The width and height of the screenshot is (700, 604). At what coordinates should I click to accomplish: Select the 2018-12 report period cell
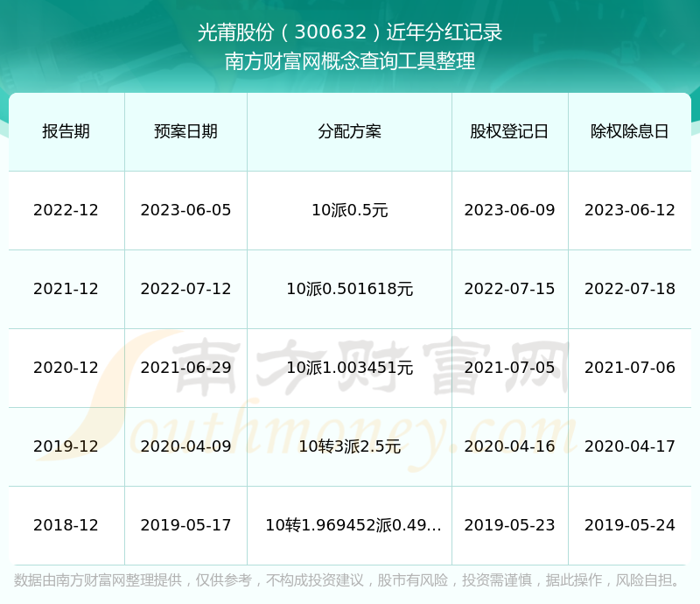pos(66,525)
